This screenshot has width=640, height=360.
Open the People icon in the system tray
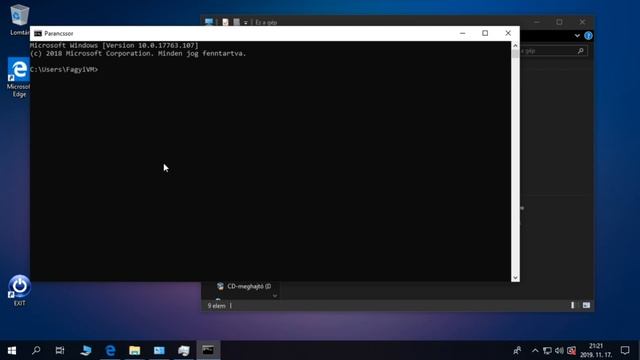517,351
